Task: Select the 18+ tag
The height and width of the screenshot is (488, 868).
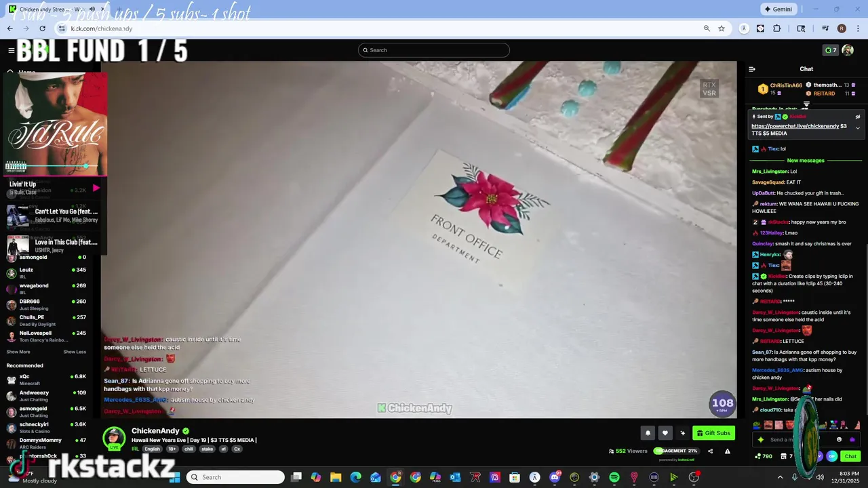Action: (172, 449)
